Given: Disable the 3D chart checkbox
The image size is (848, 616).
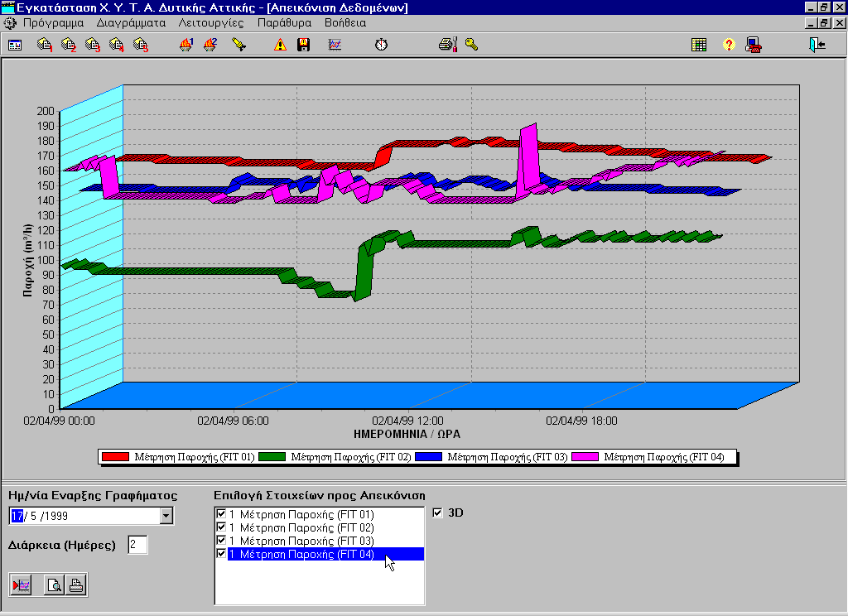Looking at the screenshot, I should tap(438, 513).
